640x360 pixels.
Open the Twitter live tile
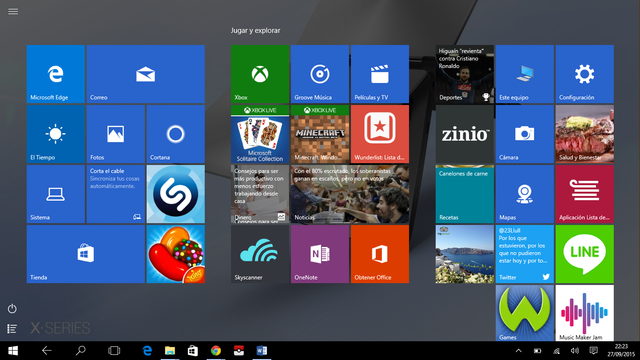pyautogui.click(x=524, y=254)
